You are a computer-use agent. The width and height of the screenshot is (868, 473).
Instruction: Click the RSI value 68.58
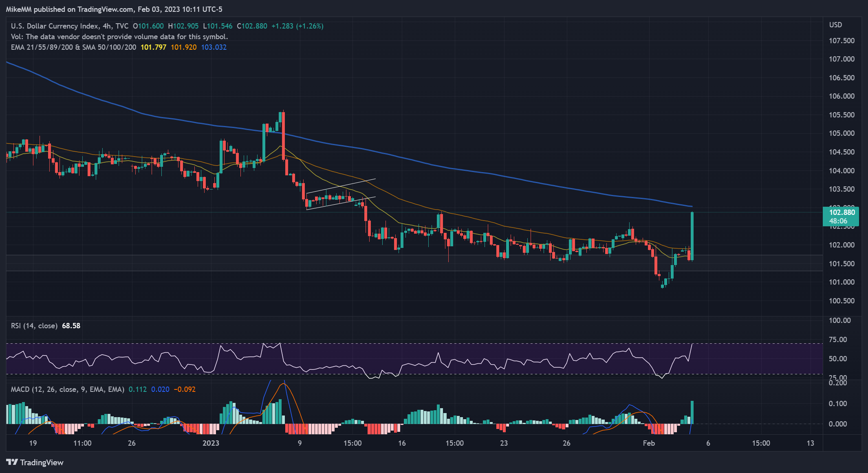71,326
